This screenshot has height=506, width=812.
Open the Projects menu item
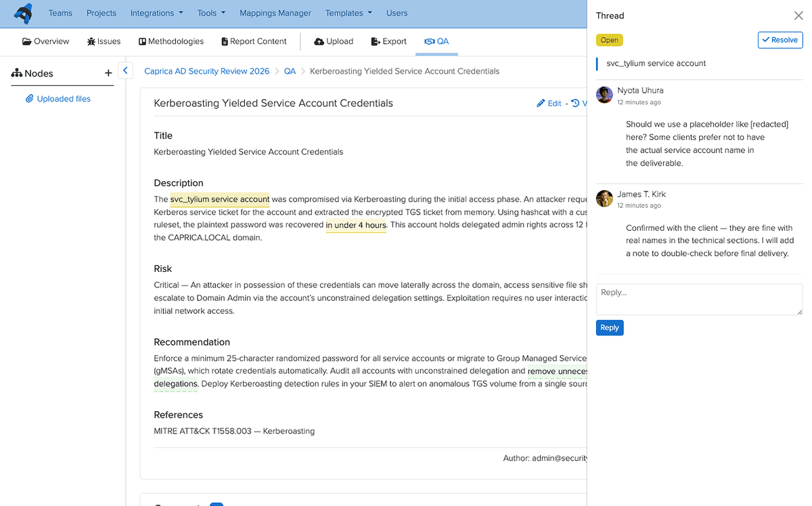point(101,13)
